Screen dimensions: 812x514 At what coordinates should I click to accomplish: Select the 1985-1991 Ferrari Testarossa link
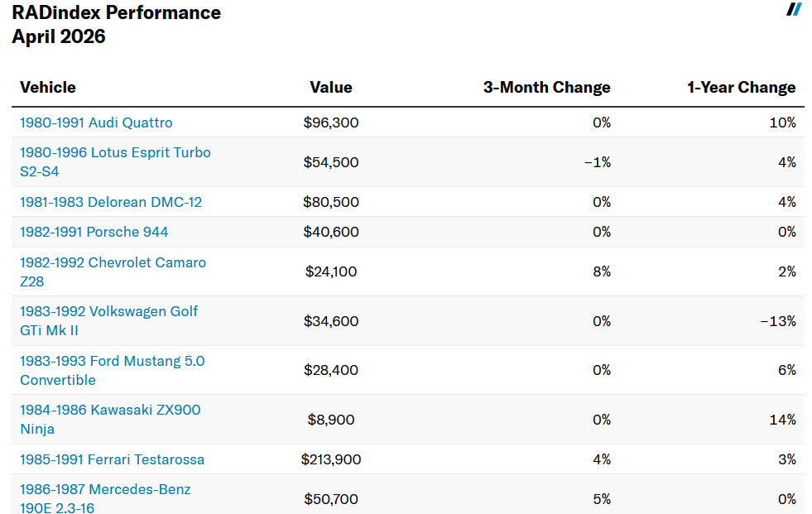112,459
